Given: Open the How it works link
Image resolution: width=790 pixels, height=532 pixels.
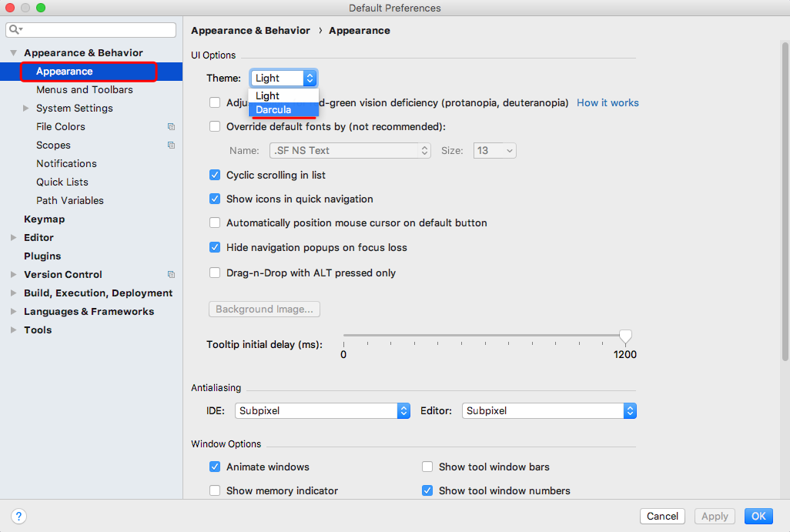Looking at the screenshot, I should tap(608, 102).
